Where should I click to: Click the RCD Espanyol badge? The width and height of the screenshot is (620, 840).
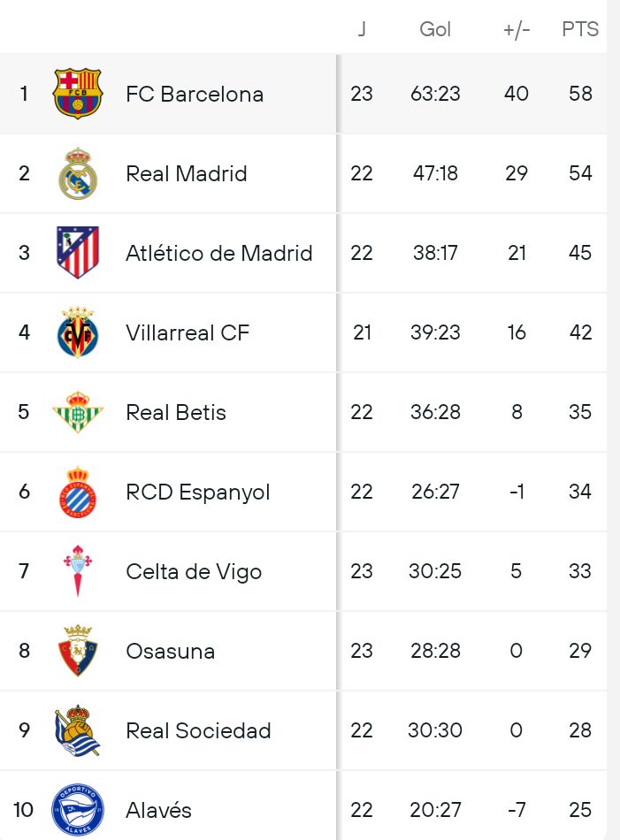[x=78, y=492]
